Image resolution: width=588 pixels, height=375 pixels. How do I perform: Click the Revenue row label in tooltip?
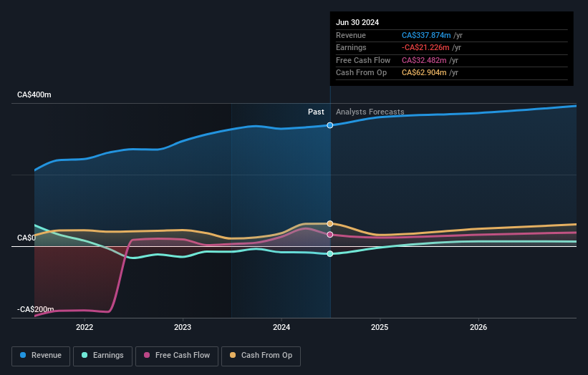pos(351,35)
